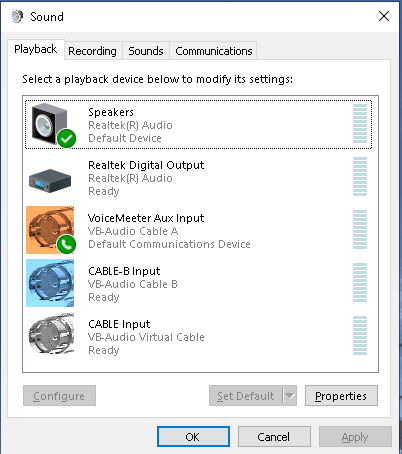Select the 'Realtek Digital Output' name text

coord(146,165)
